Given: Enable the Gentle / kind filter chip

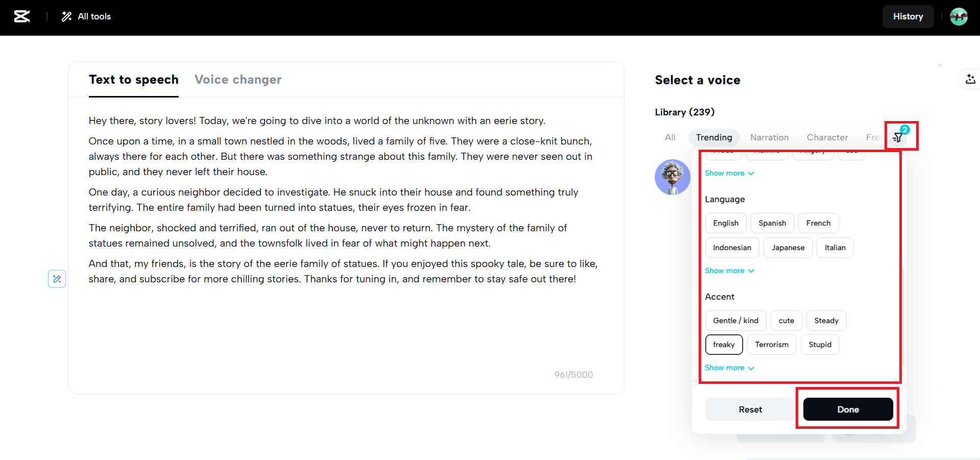Looking at the screenshot, I should [x=735, y=321].
